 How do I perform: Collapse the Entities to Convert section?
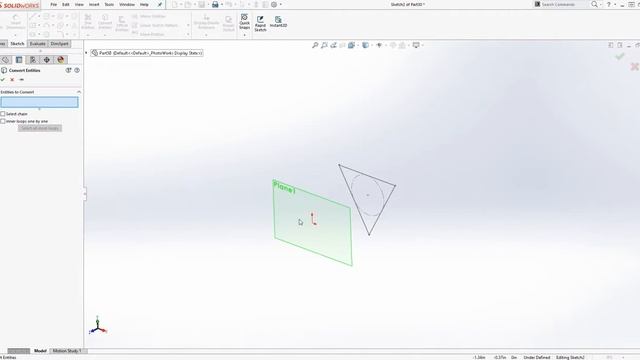pos(79,92)
